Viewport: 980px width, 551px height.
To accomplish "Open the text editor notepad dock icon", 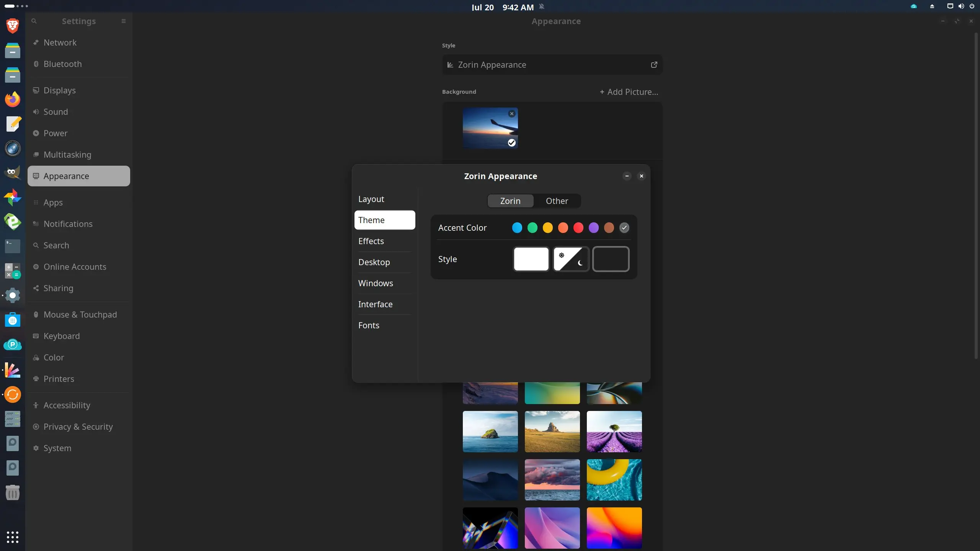I will [x=13, y=124].
